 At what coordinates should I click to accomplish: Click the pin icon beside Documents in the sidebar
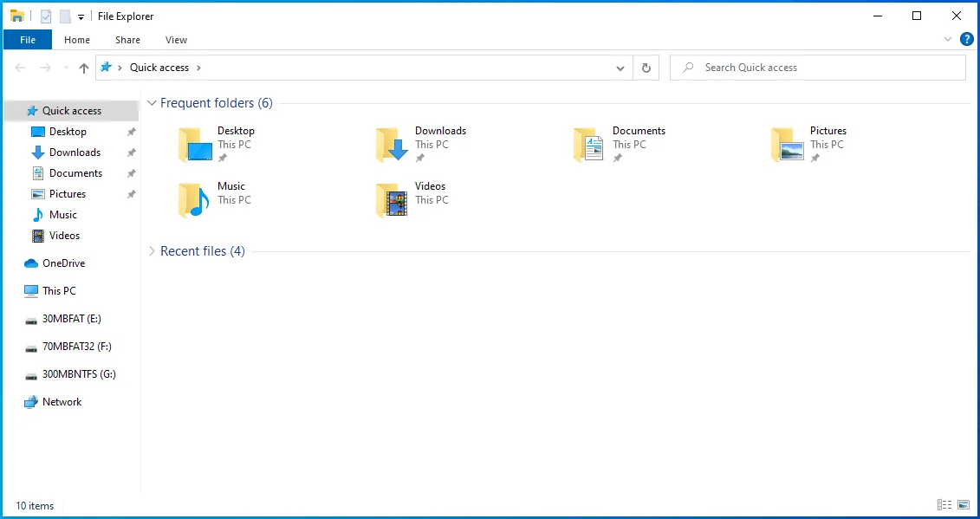coord(131,173)
